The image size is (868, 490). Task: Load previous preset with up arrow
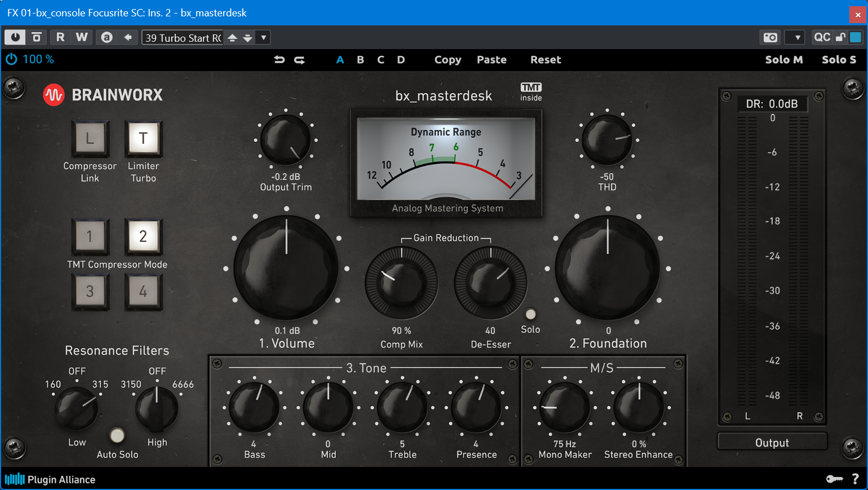(232, 38)
